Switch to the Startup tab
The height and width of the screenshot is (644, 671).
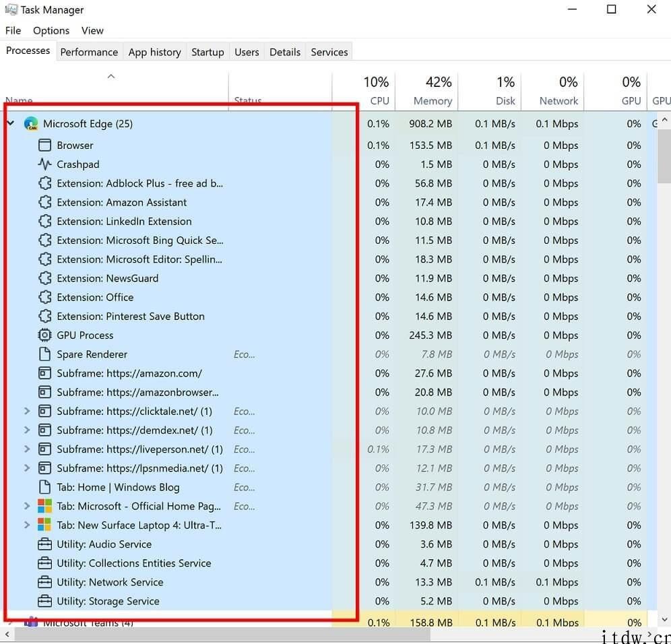coord(207,52)
